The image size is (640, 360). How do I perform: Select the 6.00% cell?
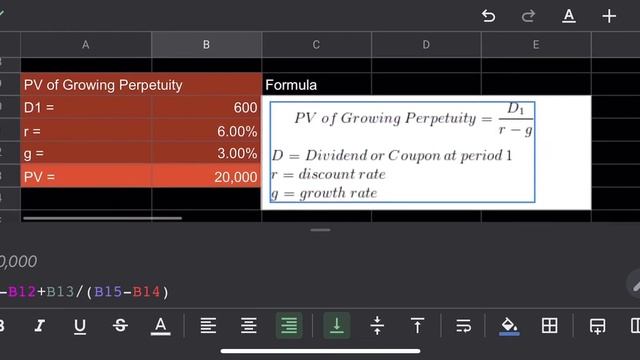tap(207, 131)
